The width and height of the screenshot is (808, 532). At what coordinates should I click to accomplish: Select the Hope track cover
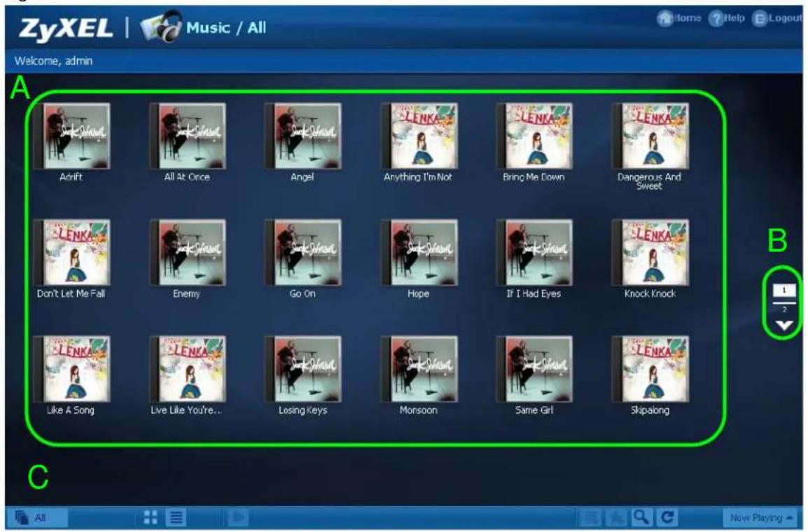point(419,253)
